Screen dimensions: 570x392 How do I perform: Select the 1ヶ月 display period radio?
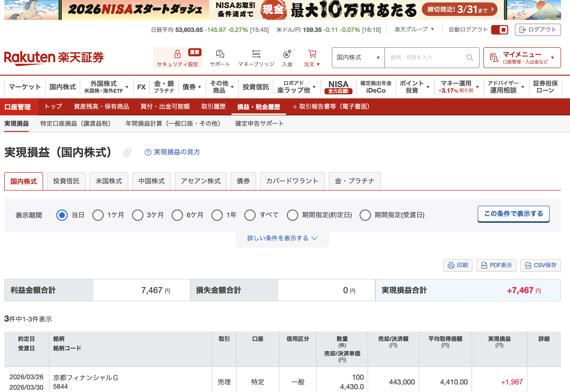98,215
